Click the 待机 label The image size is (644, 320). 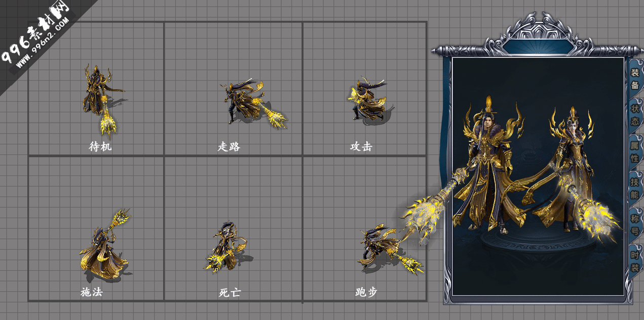tap(100, 147)
